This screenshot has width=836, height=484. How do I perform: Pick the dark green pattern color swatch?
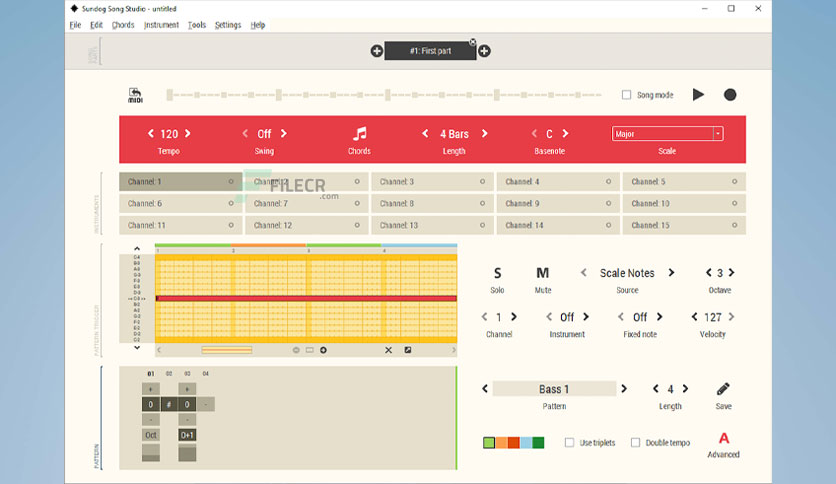538,442
